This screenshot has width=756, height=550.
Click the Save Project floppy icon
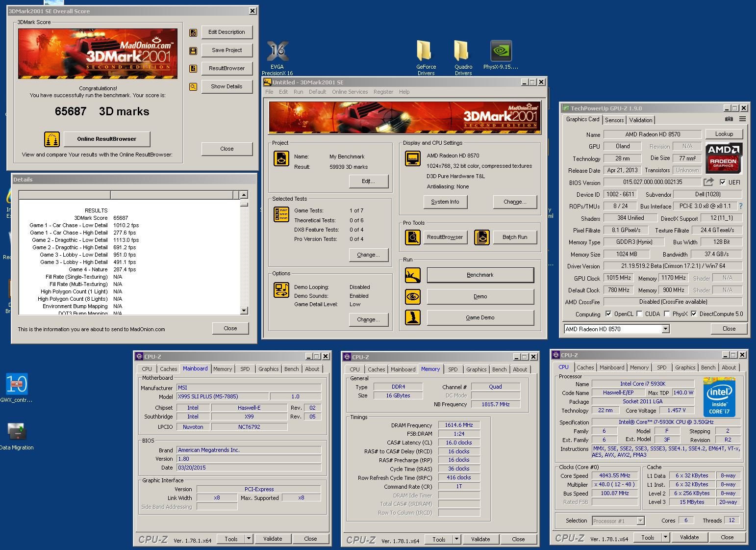pyautogui.click(x=193, y=51)
